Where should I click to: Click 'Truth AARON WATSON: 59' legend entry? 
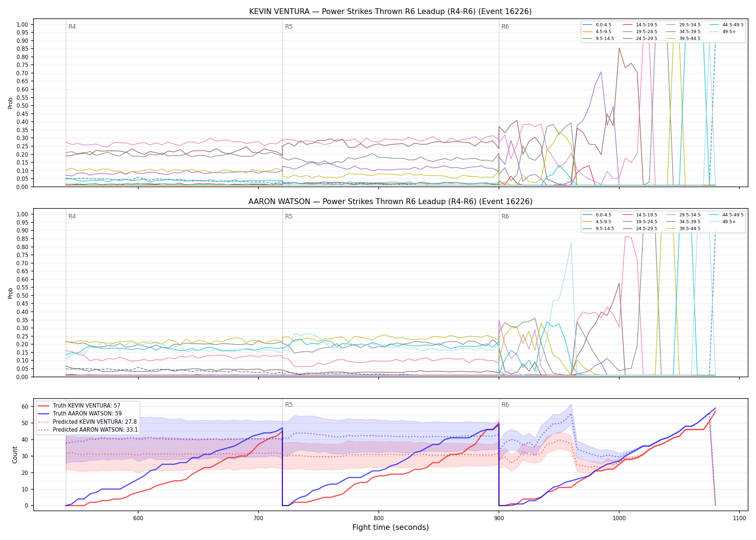click(80, 414)
